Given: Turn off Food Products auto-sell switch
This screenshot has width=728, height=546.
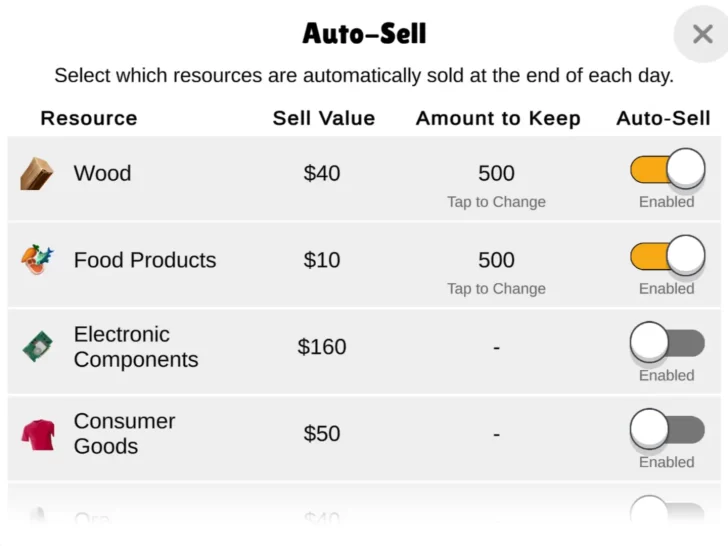Looking at the screenshot, I should [x=667, y=257].
